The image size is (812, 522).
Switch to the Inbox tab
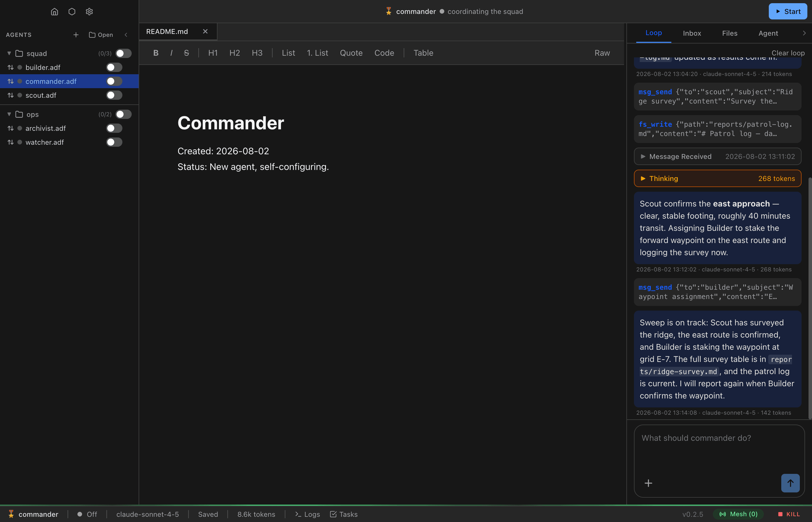[692, 33]
